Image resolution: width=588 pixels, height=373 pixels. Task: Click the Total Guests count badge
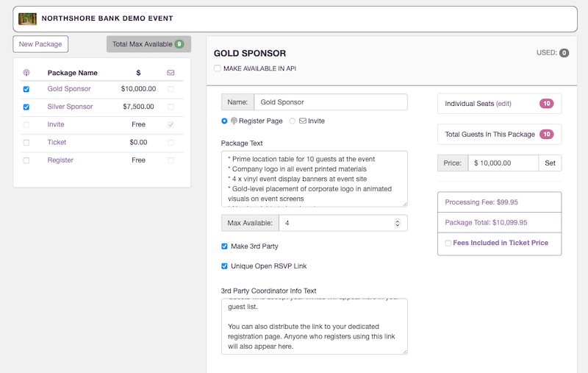pos(546,134)
